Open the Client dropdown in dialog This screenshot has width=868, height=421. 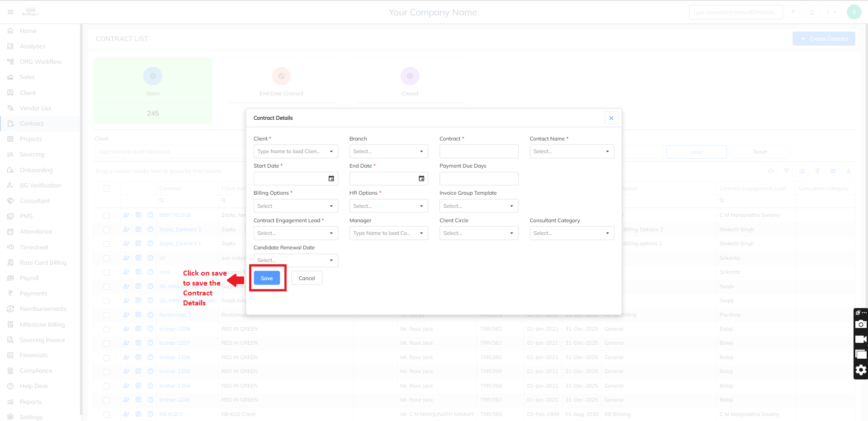pyautogui.click(x=296, y=151)
